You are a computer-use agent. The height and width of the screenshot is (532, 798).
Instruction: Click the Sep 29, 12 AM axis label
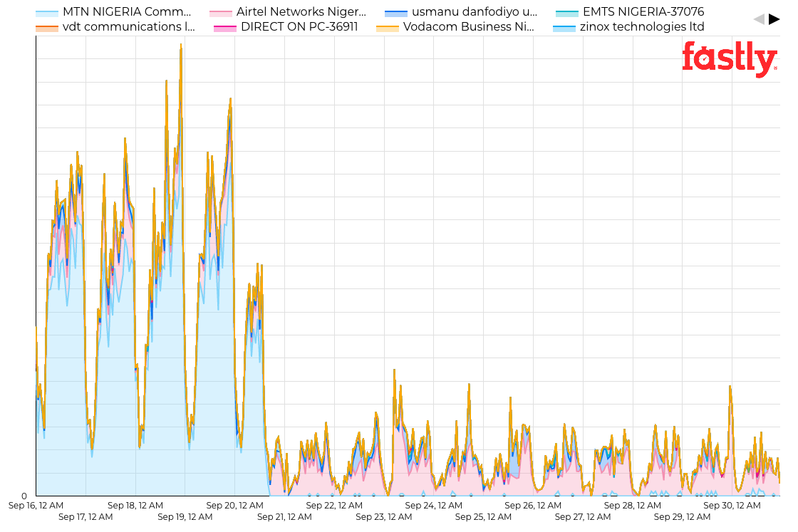(682, 517)
